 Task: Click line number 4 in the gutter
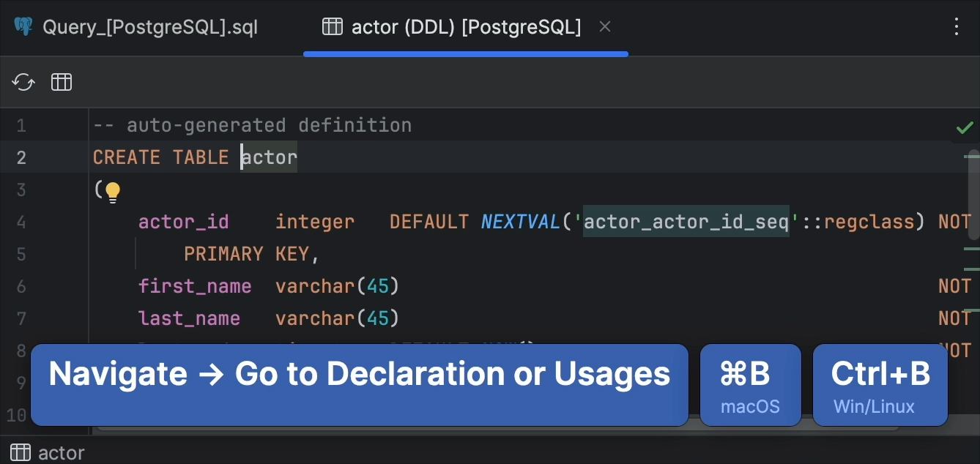click(x=21, y=221)
